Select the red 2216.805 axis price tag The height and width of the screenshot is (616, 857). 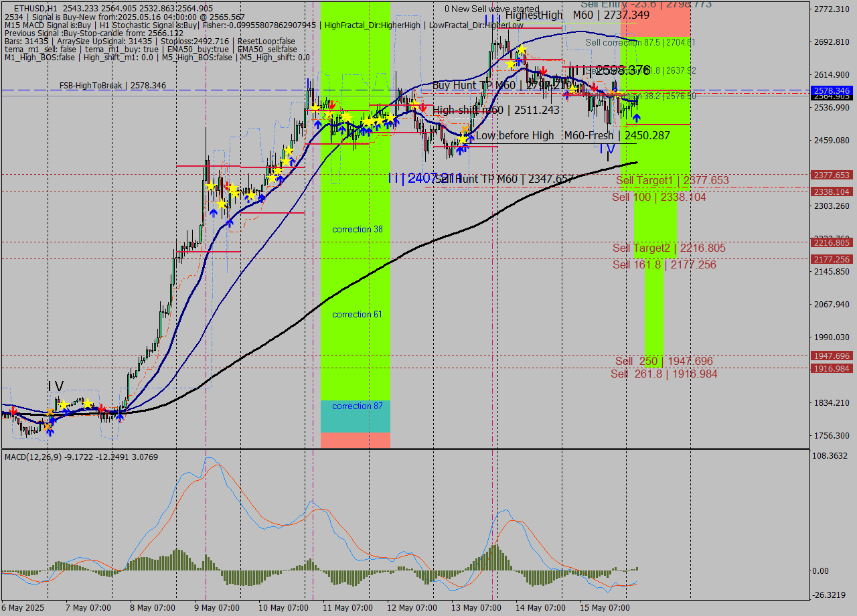(x=831, y=242)
